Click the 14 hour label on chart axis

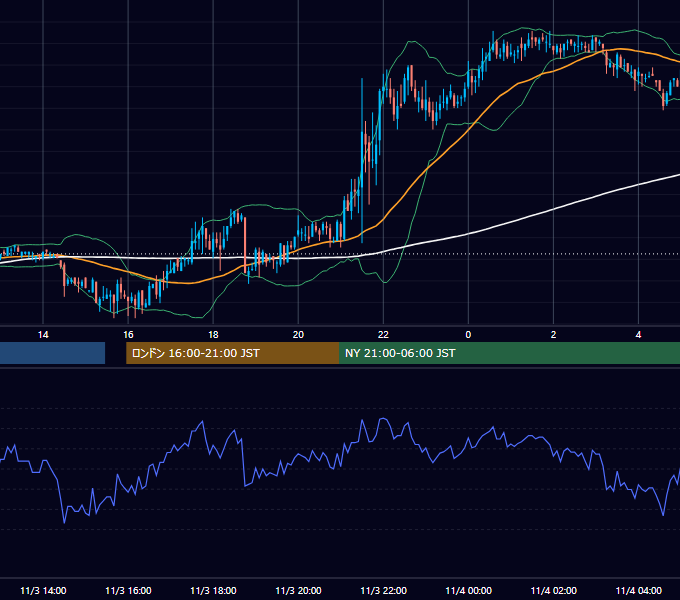[x=43, y=335]
